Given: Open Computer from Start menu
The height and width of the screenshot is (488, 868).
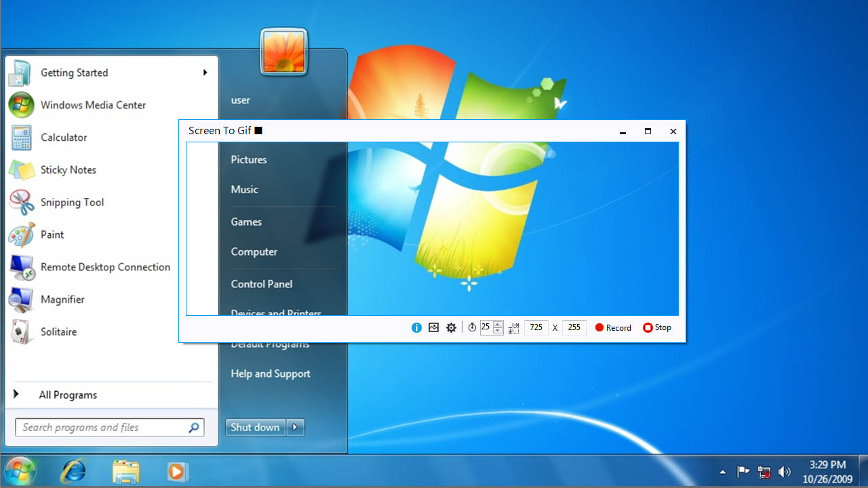Looking at the screenshot, I should 254,251.
